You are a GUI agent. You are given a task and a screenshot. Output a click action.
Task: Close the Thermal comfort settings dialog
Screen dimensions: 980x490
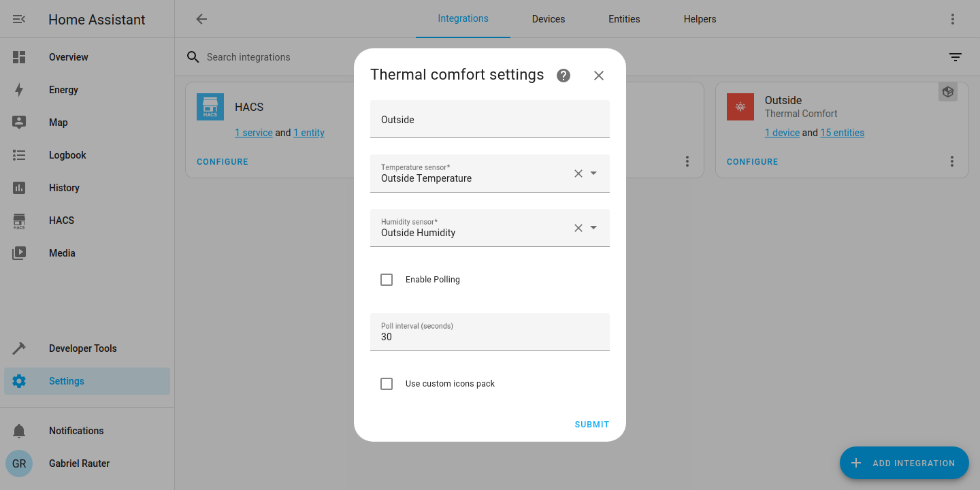tap(599, 76)
